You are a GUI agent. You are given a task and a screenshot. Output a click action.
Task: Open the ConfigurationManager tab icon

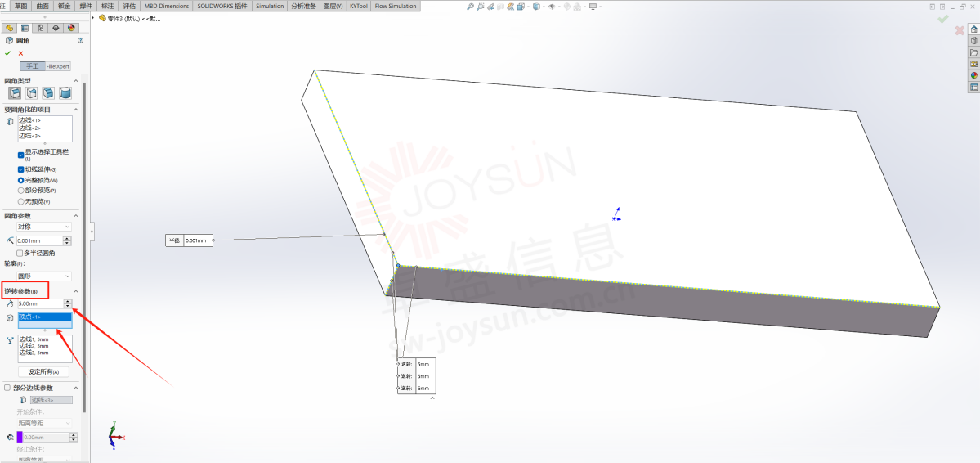[41, 28]
